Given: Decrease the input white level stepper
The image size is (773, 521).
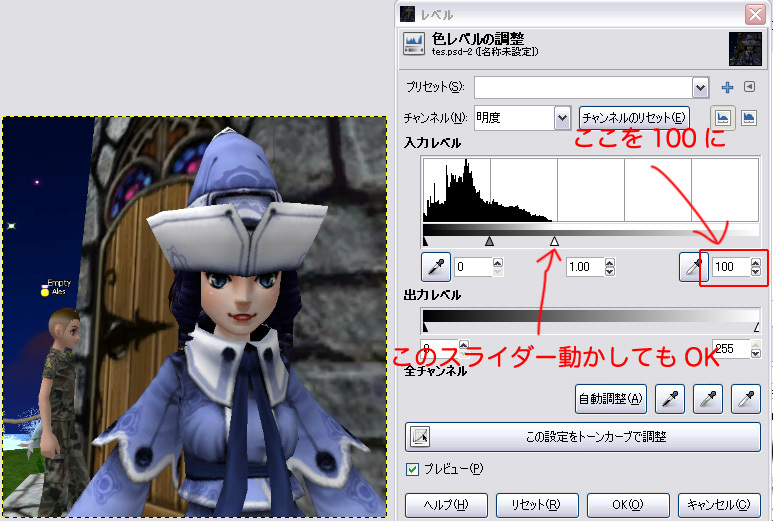Looking at the screenshot, I should tap(756, 271).
